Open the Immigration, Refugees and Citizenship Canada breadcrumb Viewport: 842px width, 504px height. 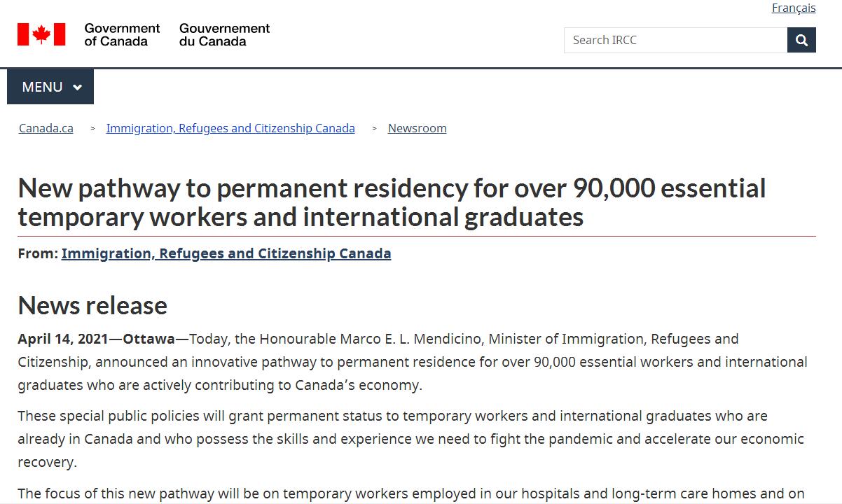point(230,128)
